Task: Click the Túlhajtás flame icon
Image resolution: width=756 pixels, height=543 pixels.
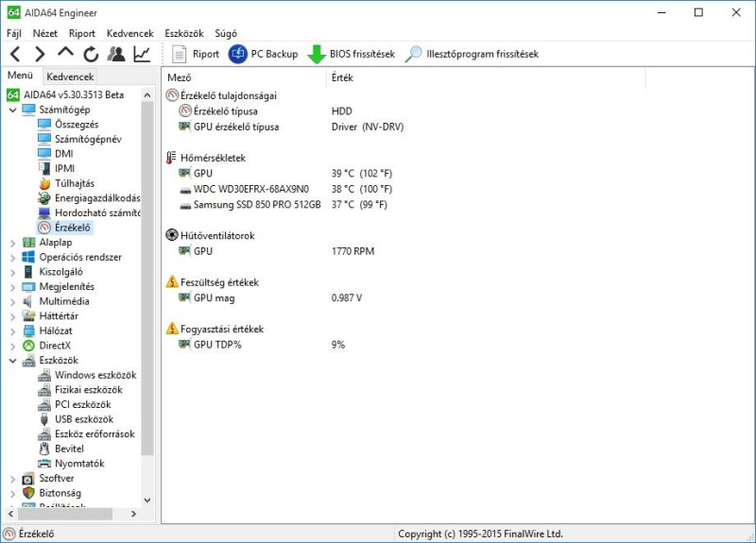Action: click(44, 183)
